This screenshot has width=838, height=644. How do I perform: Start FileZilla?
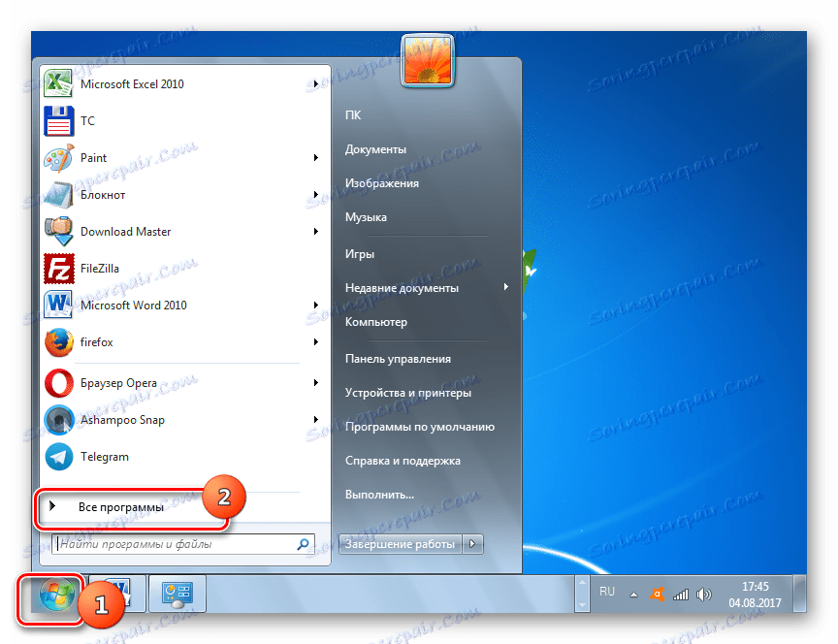(x=102, y=268)
